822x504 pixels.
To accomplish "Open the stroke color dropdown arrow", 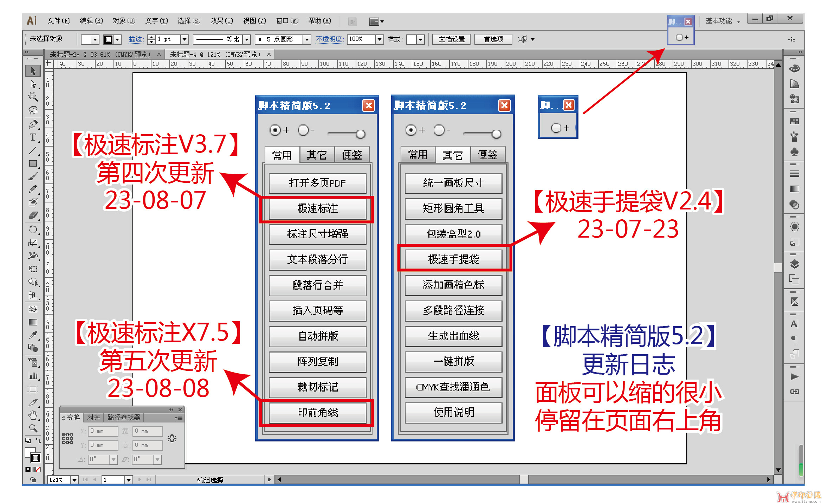I will pyautogui.click(x=117, y=40).
